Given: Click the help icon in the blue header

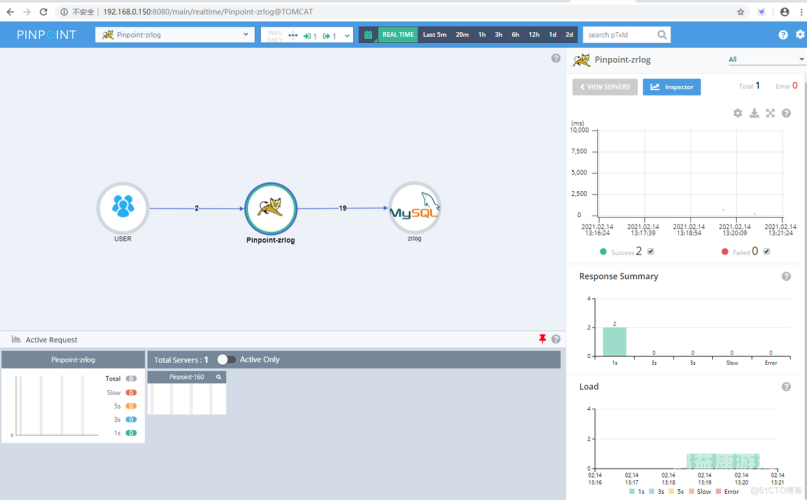Looking at the screenshot, I should tap(783, 35).
